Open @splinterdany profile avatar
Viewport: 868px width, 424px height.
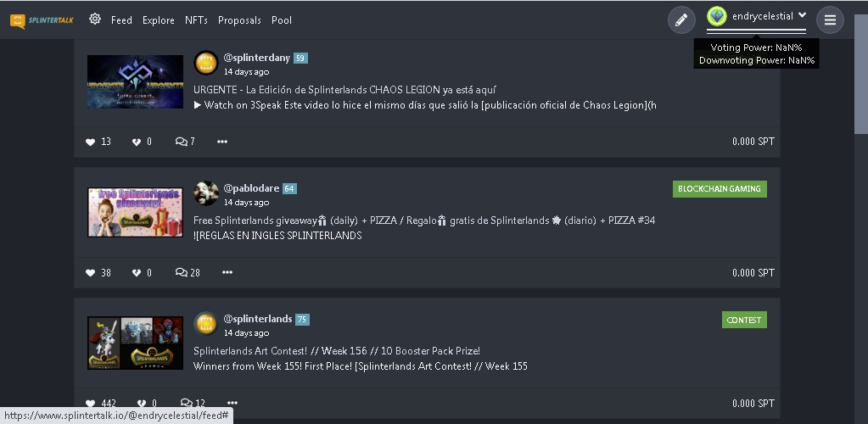(x=206, y=63)
